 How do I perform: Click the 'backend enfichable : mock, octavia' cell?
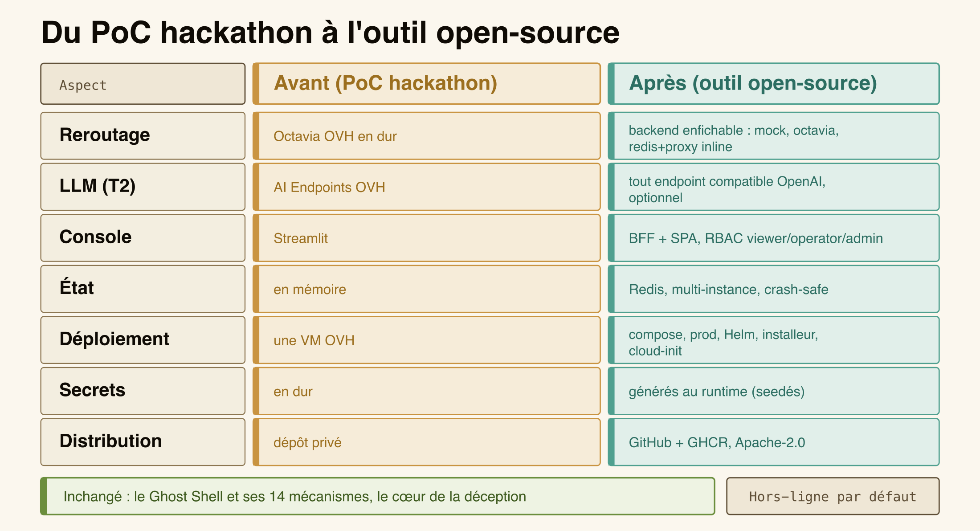[x=773, y=136]
